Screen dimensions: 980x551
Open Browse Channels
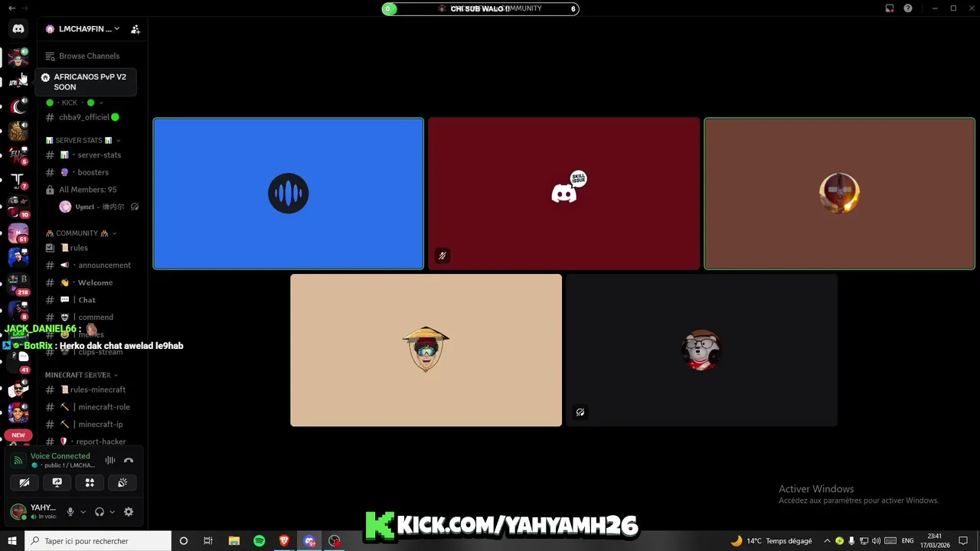click(82, 56)
